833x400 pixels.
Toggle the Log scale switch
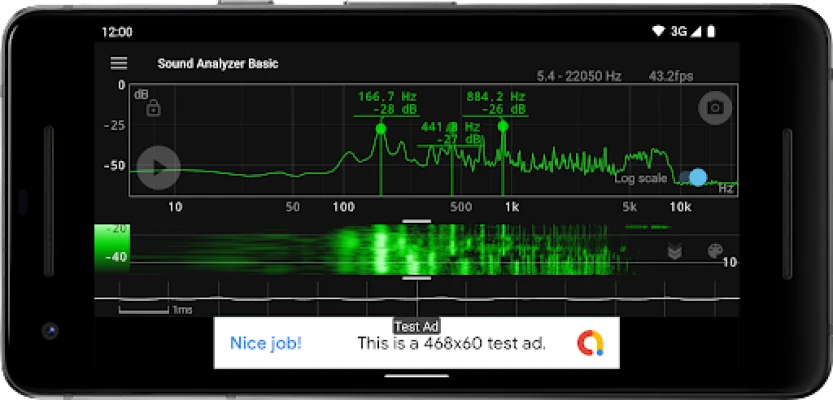(693, 177)
